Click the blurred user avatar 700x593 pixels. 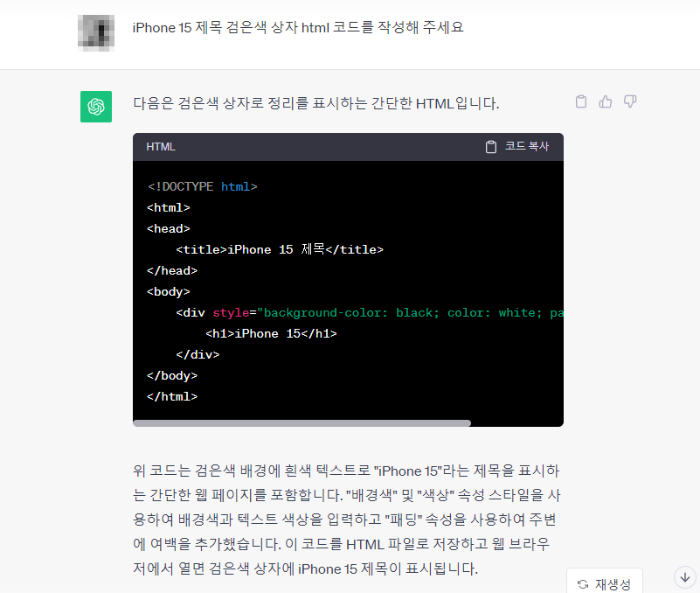point(96,33)
